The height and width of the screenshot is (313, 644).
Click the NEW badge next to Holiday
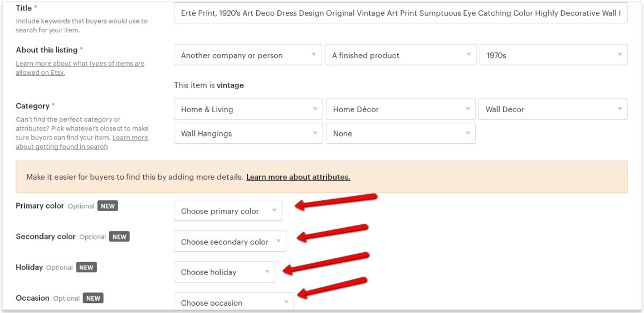(86, 267)
